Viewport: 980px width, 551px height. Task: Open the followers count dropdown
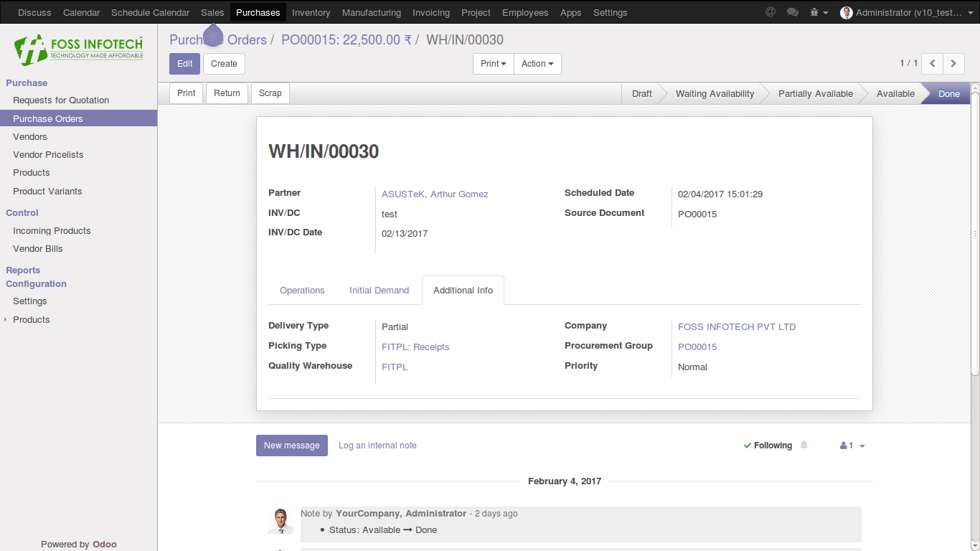tap(852, 446)
